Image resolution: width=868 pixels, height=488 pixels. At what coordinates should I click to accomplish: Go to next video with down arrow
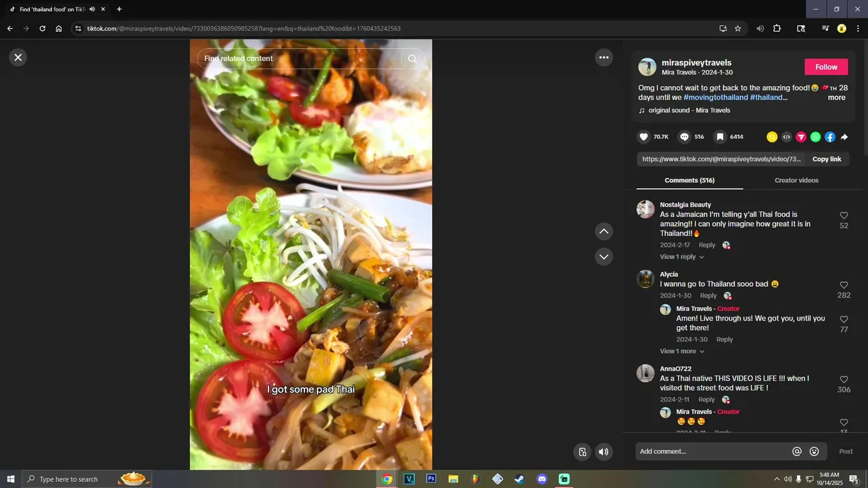click(604, 257)
